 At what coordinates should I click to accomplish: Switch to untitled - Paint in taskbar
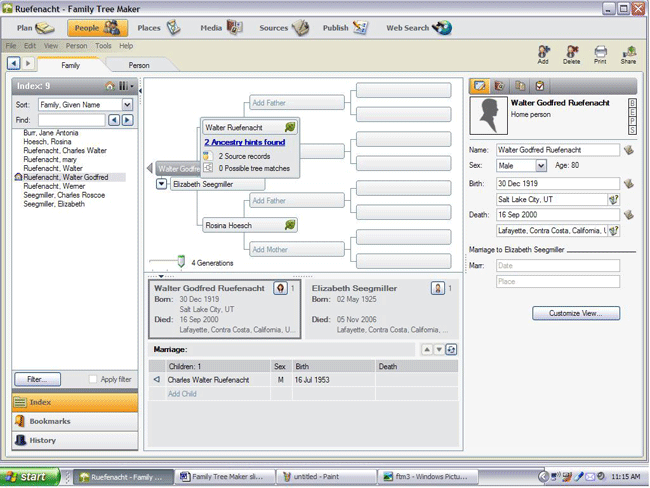click(x=326, y=477)
